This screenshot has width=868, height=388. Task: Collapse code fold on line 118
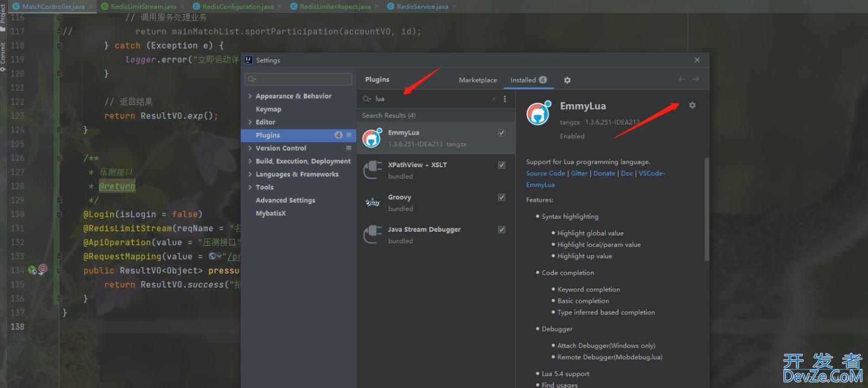coord(59,46)
